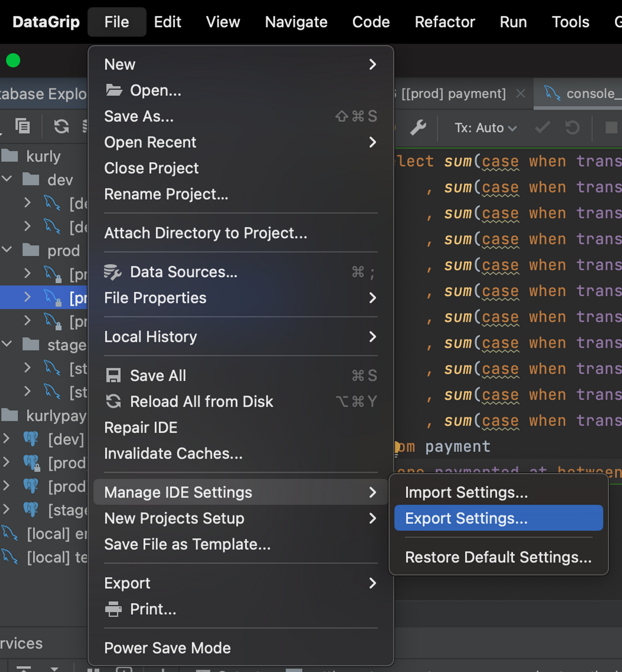Open the Refactor menu

tap(445, 22)
